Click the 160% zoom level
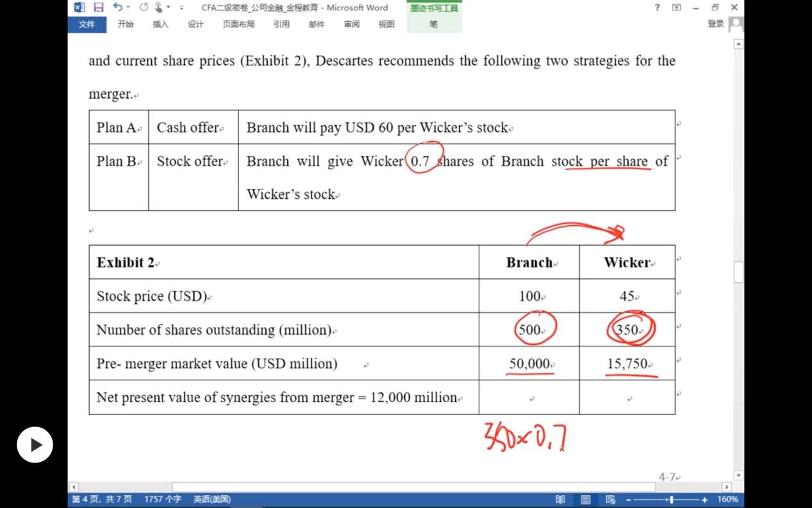This screenshot has height=508, width=812. click(727, 499)
